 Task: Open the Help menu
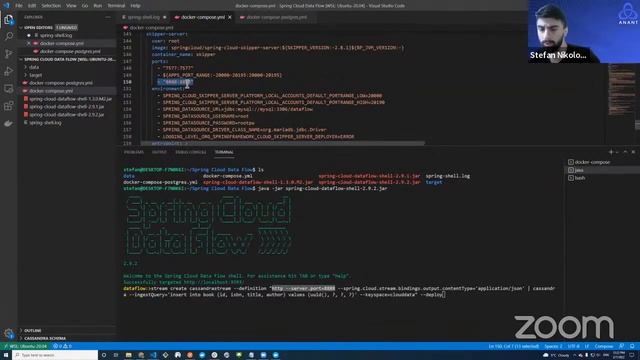136,6
